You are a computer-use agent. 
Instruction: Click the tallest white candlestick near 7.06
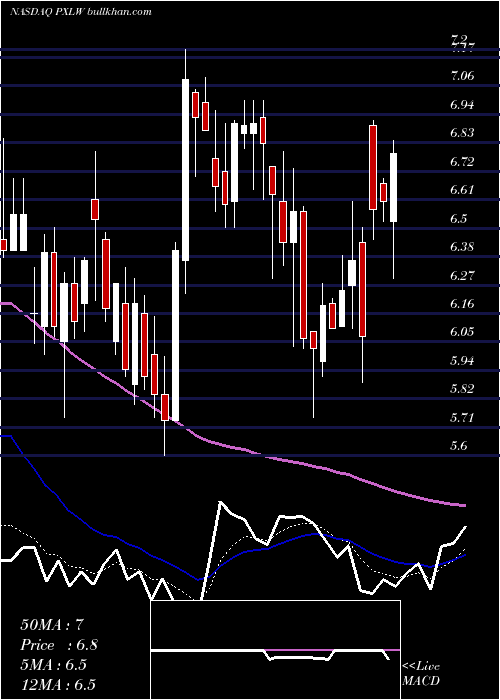(x=185, y=170)
